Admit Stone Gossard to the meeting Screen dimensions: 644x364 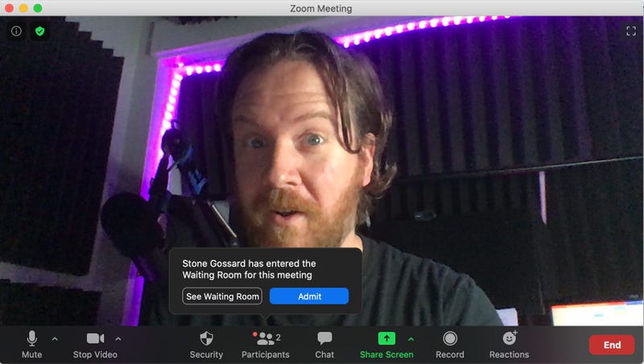[x=309, y=296]
